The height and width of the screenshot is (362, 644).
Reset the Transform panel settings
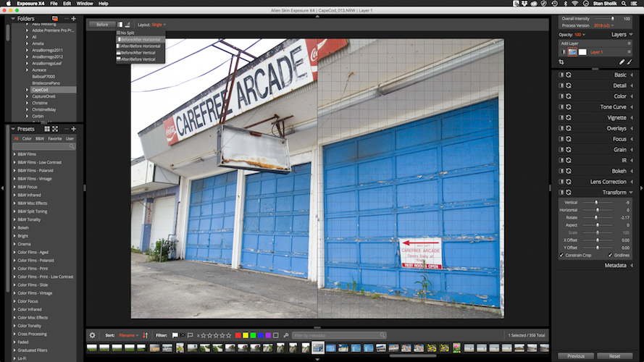[569, 192]
